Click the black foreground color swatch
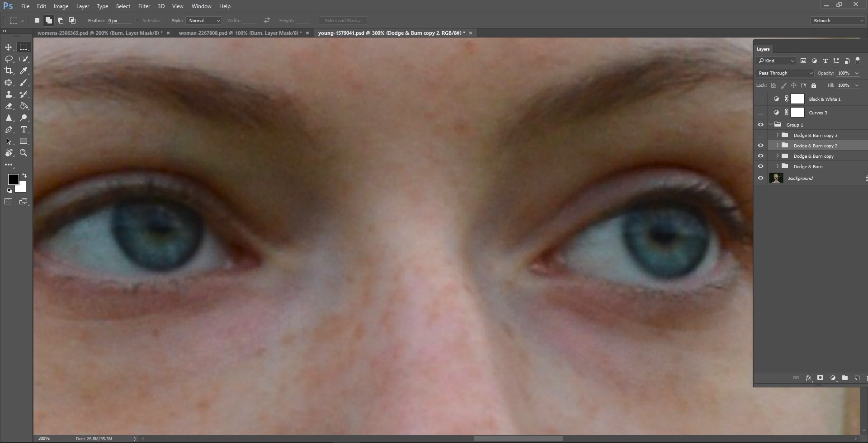The height and width of the screenshot is (443, 868). (13, 180)
